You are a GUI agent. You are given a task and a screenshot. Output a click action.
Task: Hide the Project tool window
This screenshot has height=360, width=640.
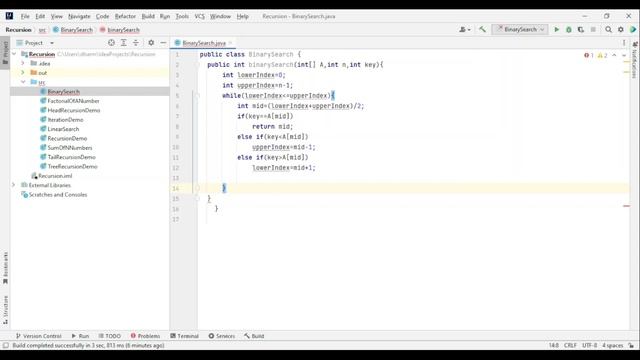pyautogui.click(x=163, y=42)
